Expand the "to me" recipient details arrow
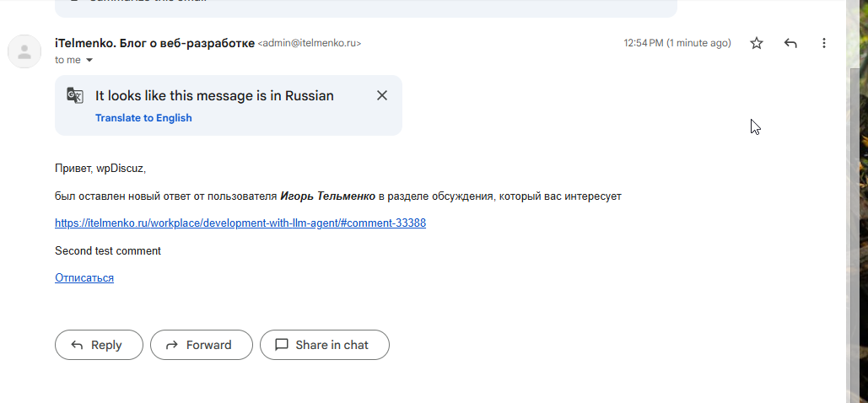 [x=89, y=61]
